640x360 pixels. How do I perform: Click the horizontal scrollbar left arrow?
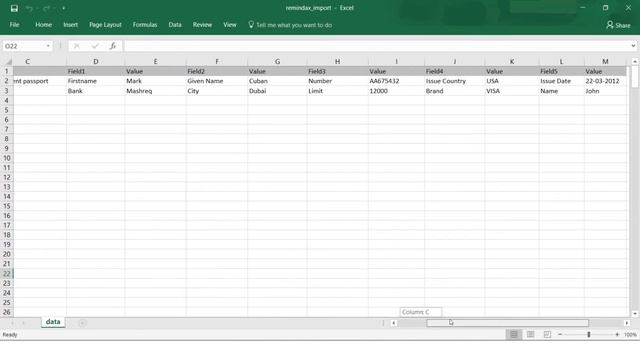click(393, 323)
